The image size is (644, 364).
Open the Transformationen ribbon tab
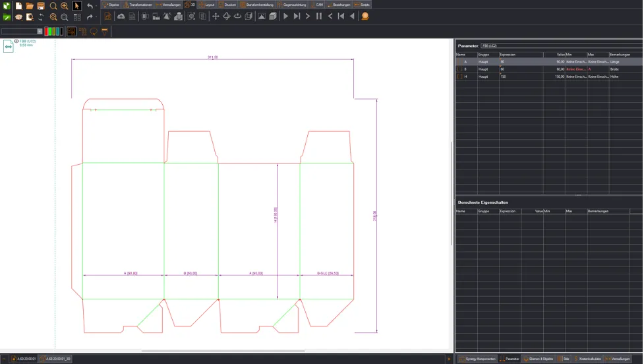[138, 5]
